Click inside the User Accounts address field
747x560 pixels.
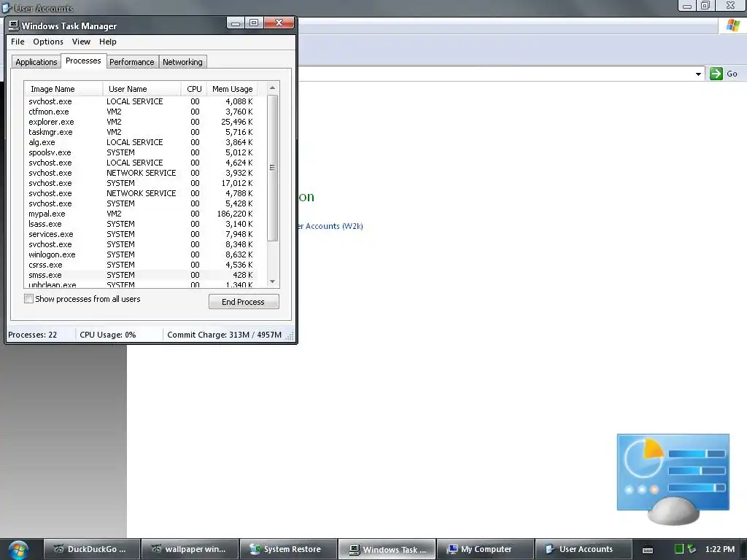coord(495,74)
